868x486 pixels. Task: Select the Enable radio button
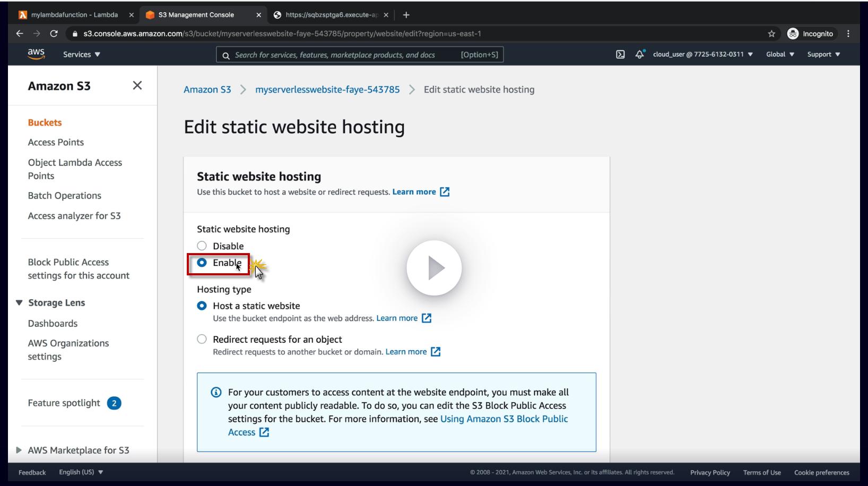click(x=202, y=263)
